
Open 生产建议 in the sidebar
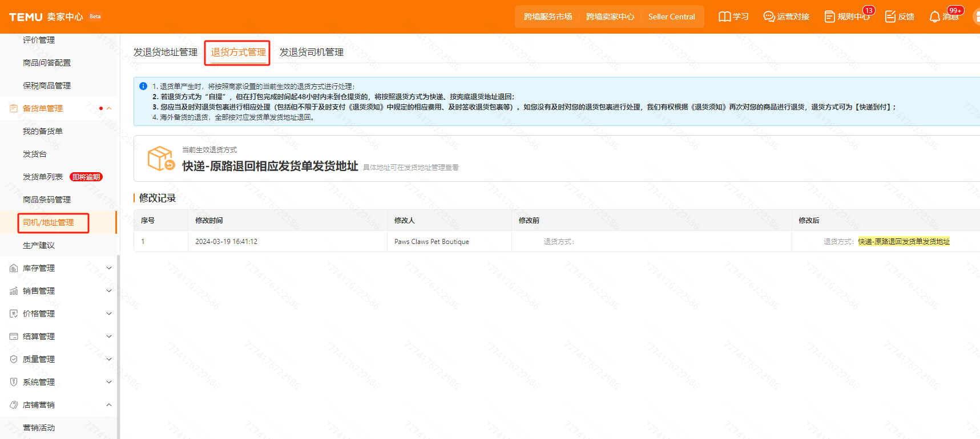click(x=39, y=245)
